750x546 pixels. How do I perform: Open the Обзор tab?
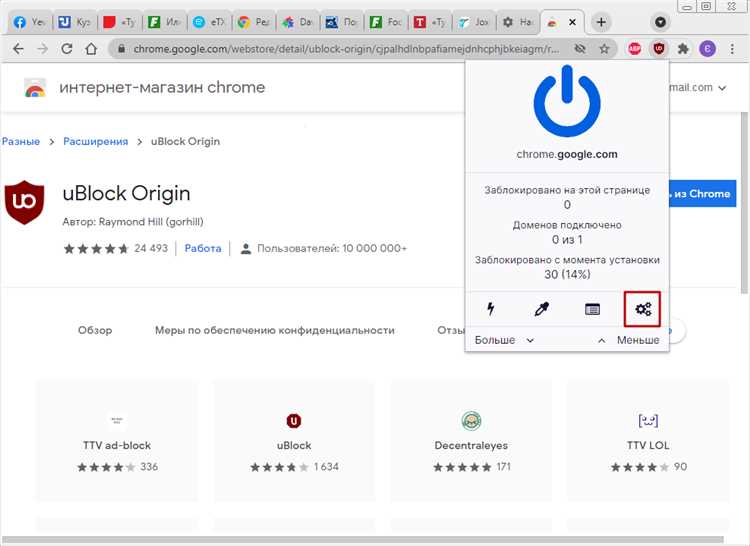[x=95, y=330]
